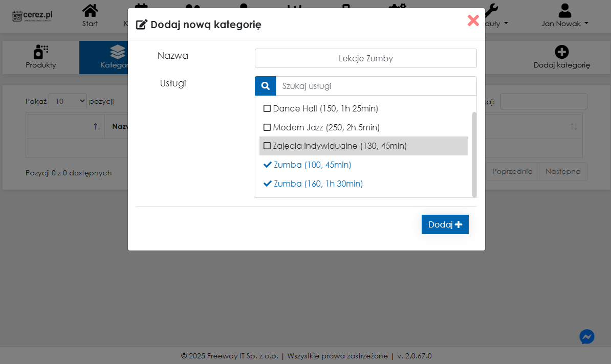Click the Nazwa input field
Image resolution: width=611 pixels, height=364 pixels.
[365, 58]
